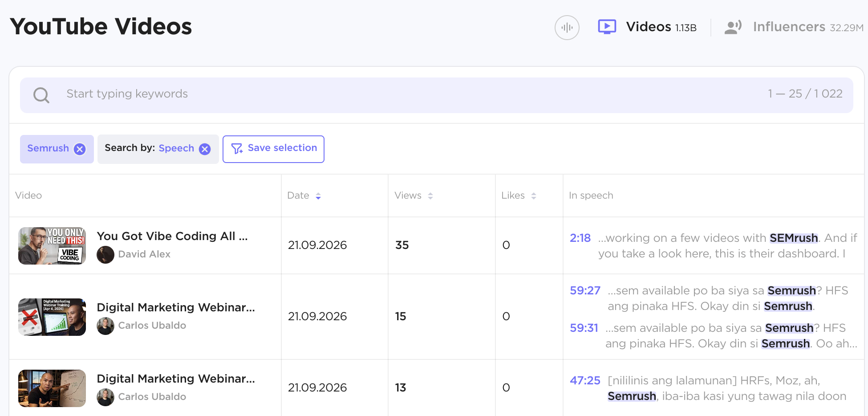
Task: Jump to the 59:27 speech timestamp
Action: (585, 291)
